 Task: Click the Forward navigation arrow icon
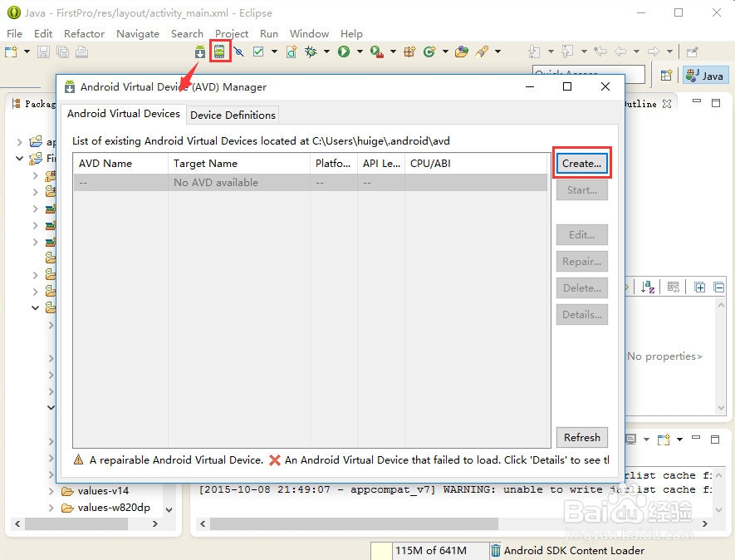point(654,52)
